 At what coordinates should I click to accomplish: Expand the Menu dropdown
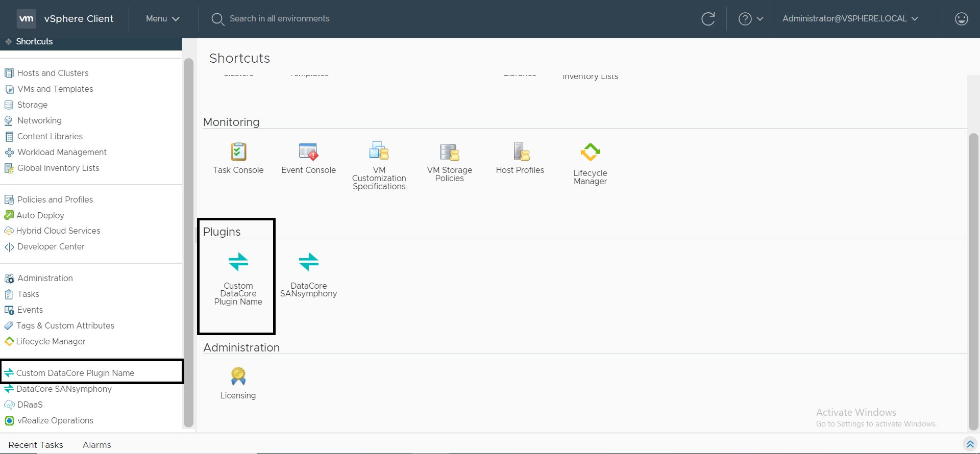coord(162,19)
